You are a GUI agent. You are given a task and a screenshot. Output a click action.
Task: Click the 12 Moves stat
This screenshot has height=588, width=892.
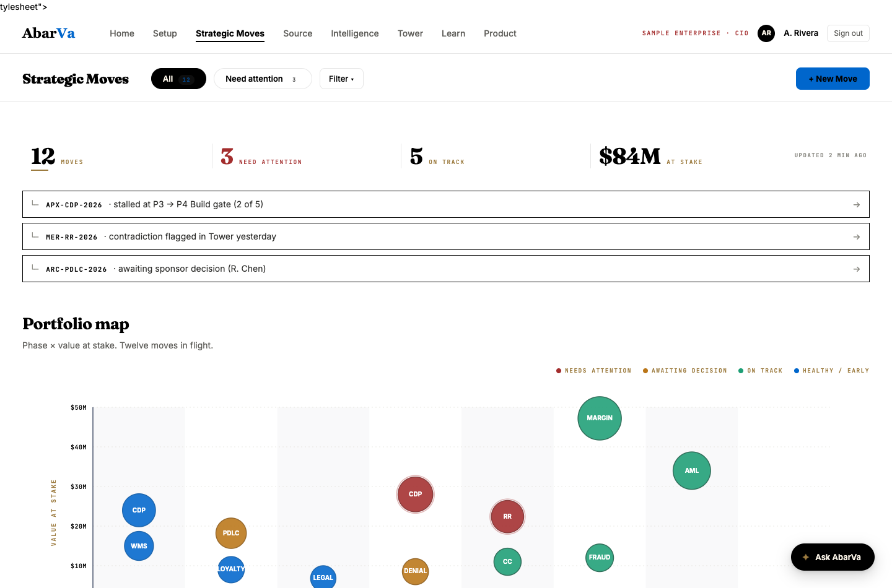click(x=57, y=157)
